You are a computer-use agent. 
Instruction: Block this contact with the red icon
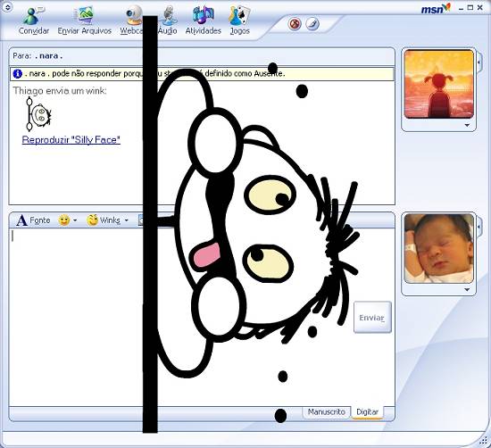tap(295, 24)
